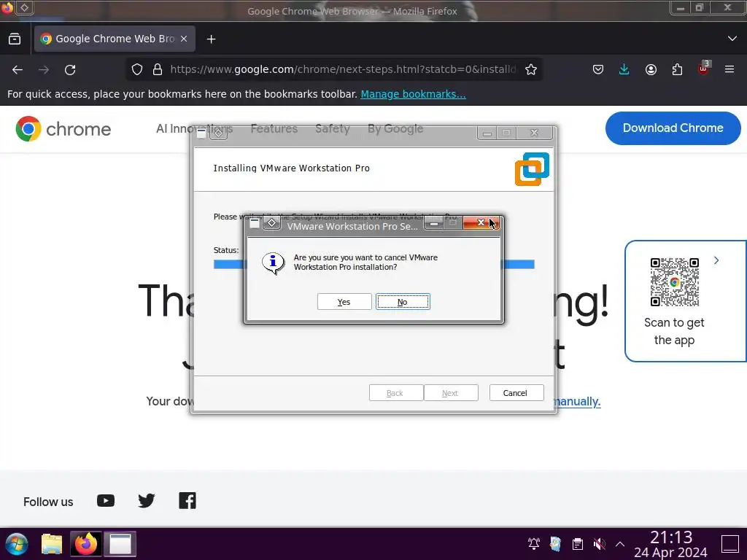Image resolution: width=747 pixels, height=560 pixels.
Task: Close the VMware cancel confirmation dialog
Action: pyautogui.click(x=481, y=222)
